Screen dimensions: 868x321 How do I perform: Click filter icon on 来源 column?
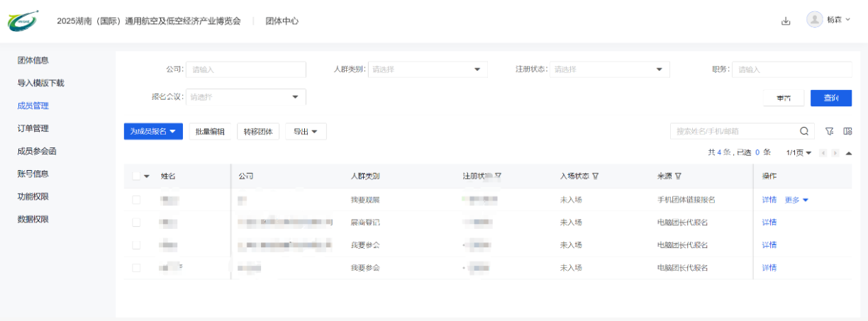click(x=679, y=176)
